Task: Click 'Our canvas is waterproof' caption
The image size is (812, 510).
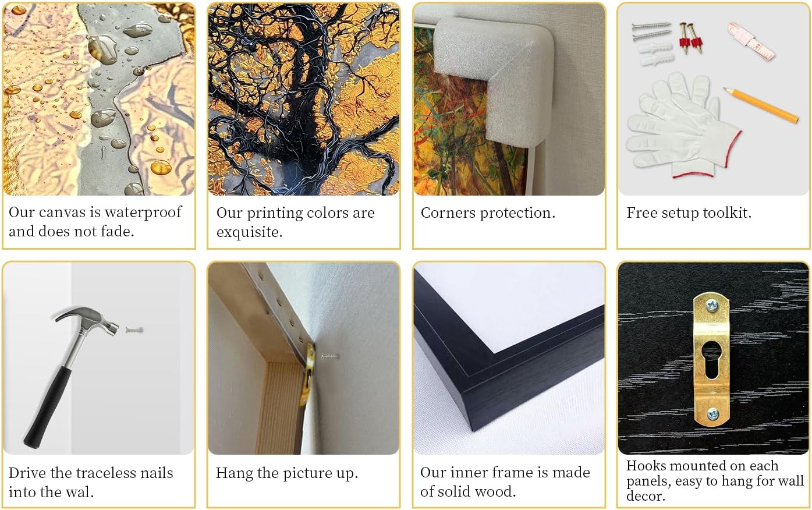Action: (x=95, y=212)
